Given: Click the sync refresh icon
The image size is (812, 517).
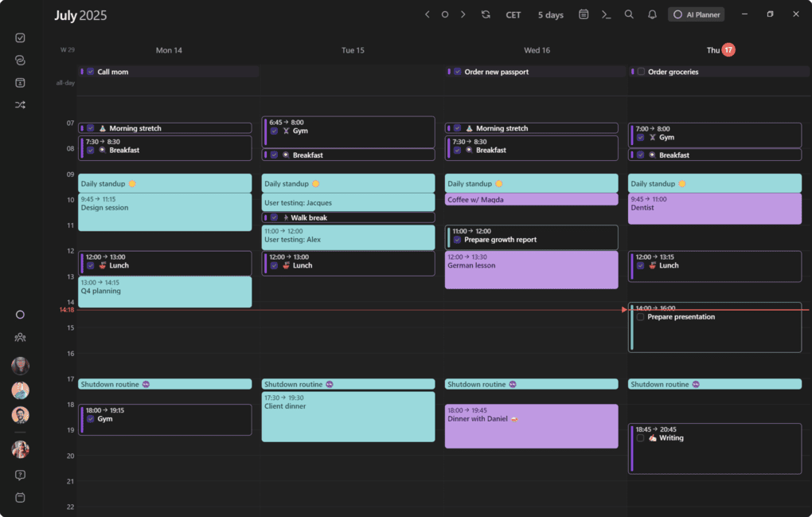Looking at the screenshot, I should (x=486, y=14).
